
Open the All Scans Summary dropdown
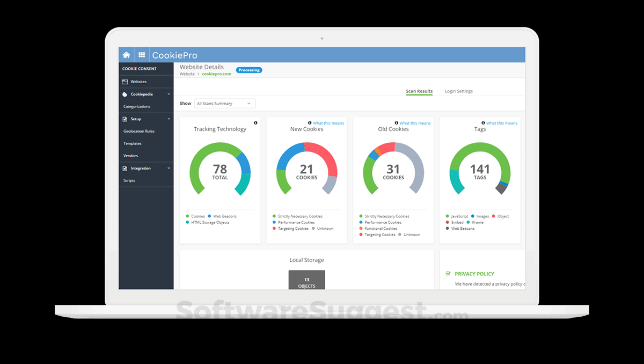[x=225, y=104]
